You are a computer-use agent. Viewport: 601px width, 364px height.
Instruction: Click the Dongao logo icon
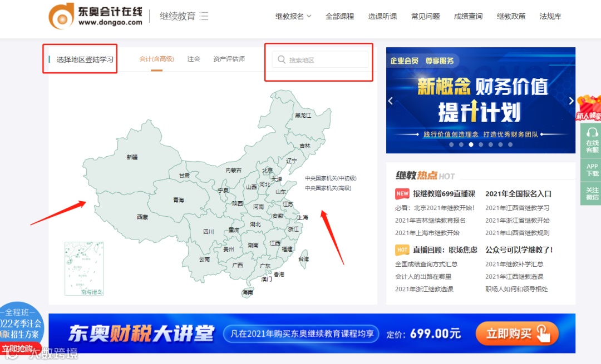[x=61, y=16]
